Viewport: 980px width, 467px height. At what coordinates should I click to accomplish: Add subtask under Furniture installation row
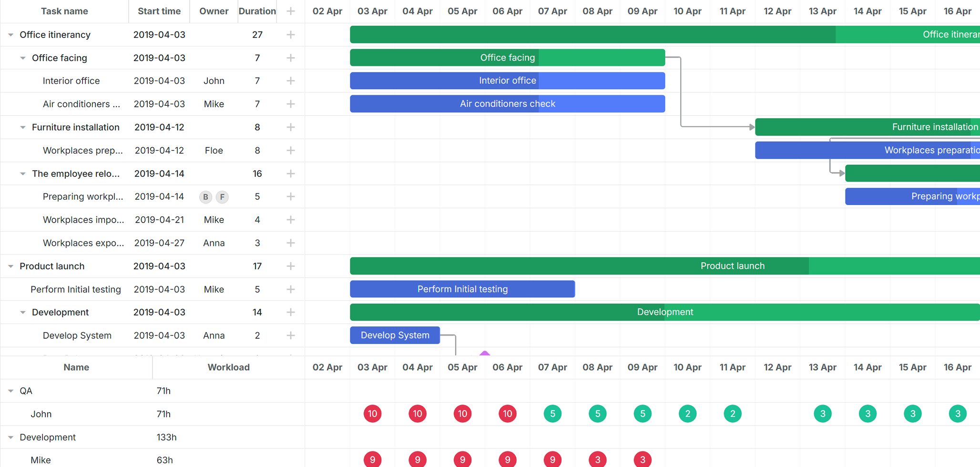point(291,127)
